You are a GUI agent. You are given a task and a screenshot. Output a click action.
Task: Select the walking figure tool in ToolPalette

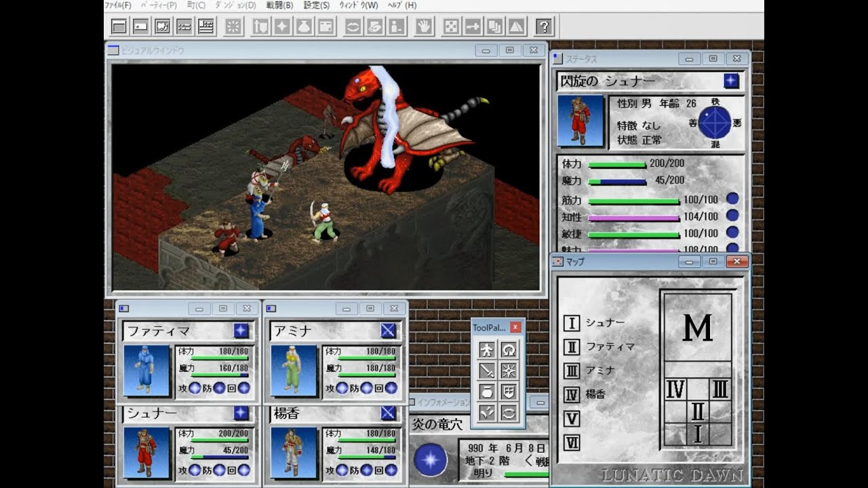[x=487, y=350]
